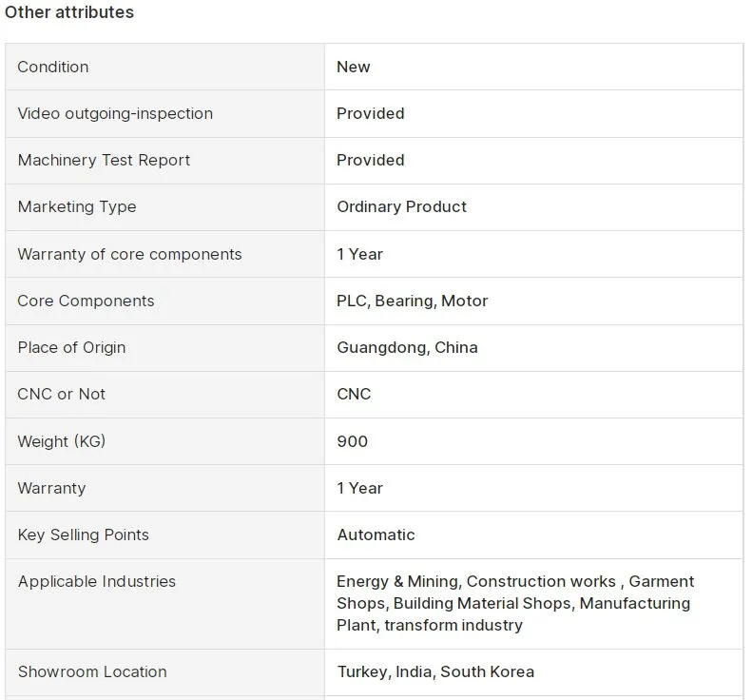
Task: Select Warranty of core components label
Action: pos(130,254)
